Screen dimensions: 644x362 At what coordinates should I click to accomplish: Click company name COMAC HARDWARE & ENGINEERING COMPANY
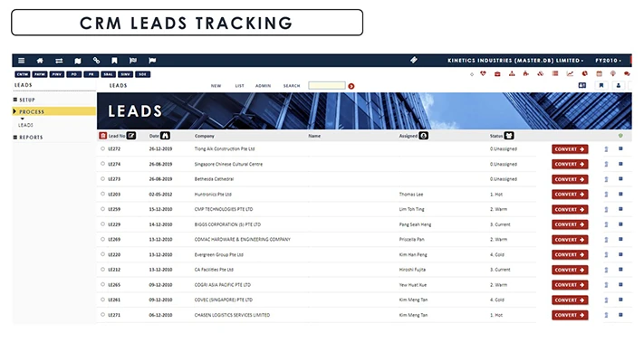click(x=243, y=239)
